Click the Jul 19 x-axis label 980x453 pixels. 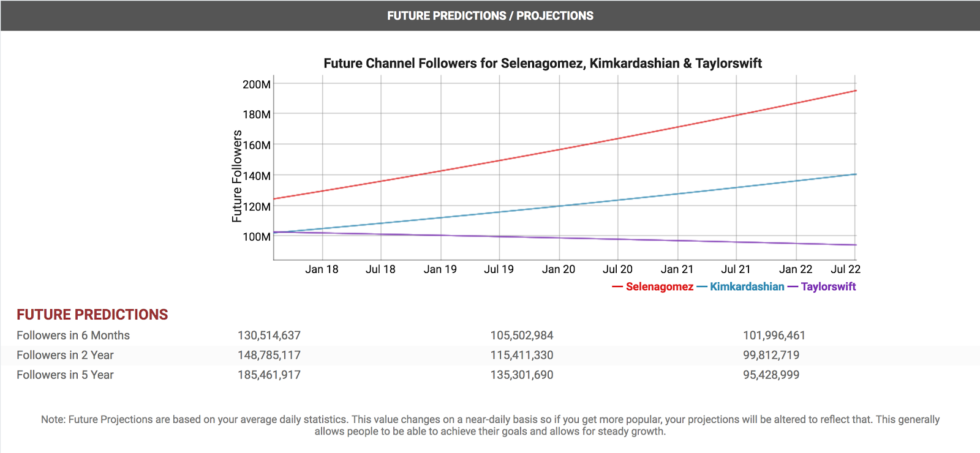[499, 269]
